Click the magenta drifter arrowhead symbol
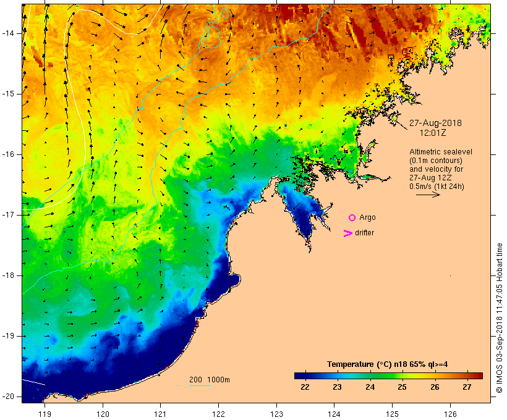The height and width of the screenshot is (420, 507). [347, 233]
